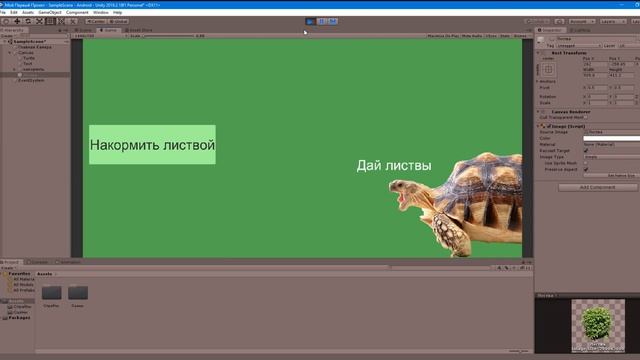Click the white Color swatch in Image
This screenshot has width=640, height=360.
click(611, 138)
